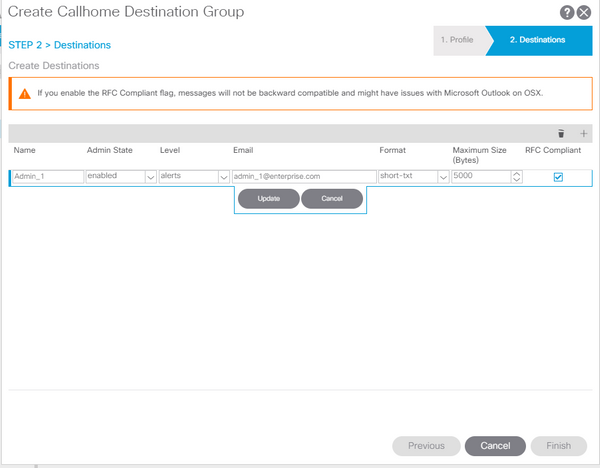The image size is (600, 468).
Task: Decrease Maximum Size with down arrow
Action: (517, 179)
